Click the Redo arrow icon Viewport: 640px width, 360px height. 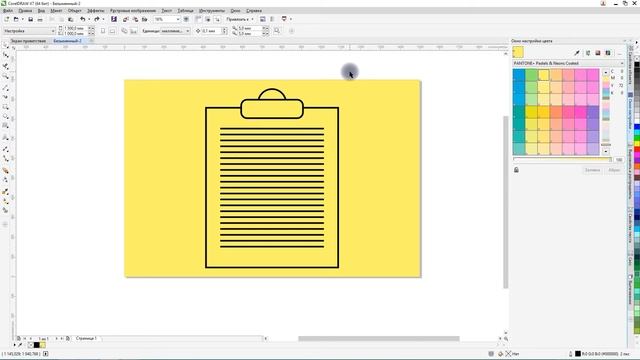click(97, 19)
